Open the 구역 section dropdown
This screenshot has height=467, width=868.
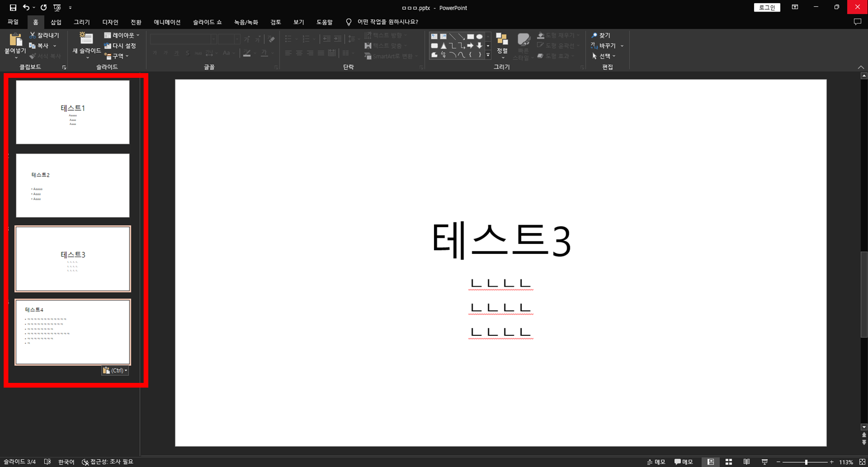click(x=116, y=56)
